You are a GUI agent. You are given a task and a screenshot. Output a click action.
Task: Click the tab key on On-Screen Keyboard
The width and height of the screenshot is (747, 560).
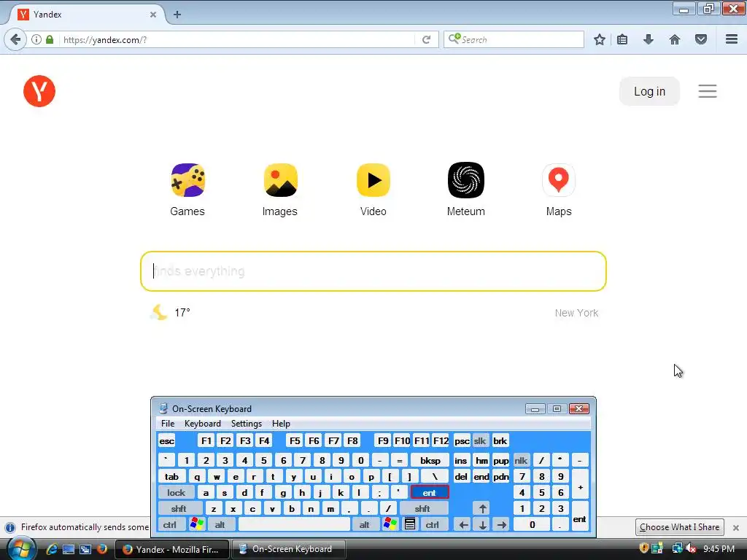(x=171, y=477)
